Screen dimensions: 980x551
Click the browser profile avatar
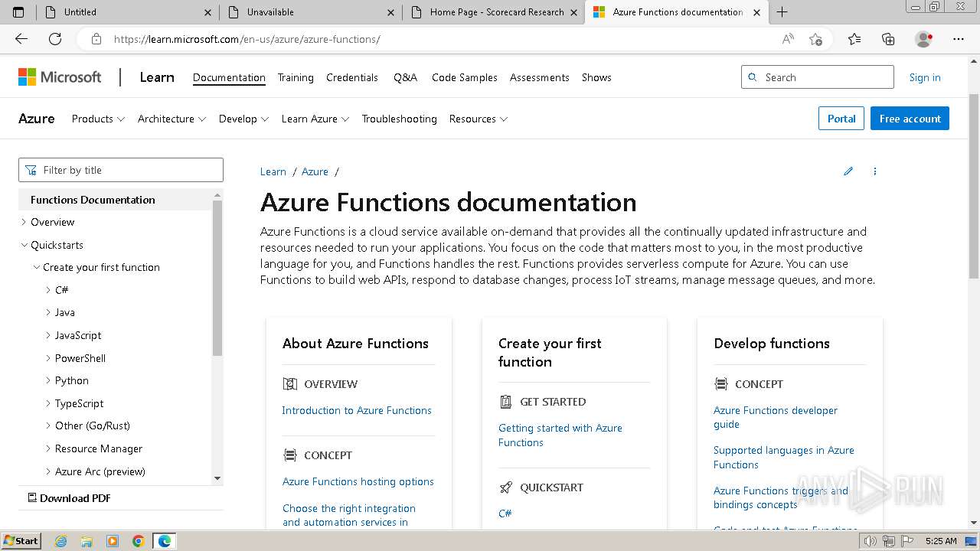pyautogui.click(x=924, y=39)
